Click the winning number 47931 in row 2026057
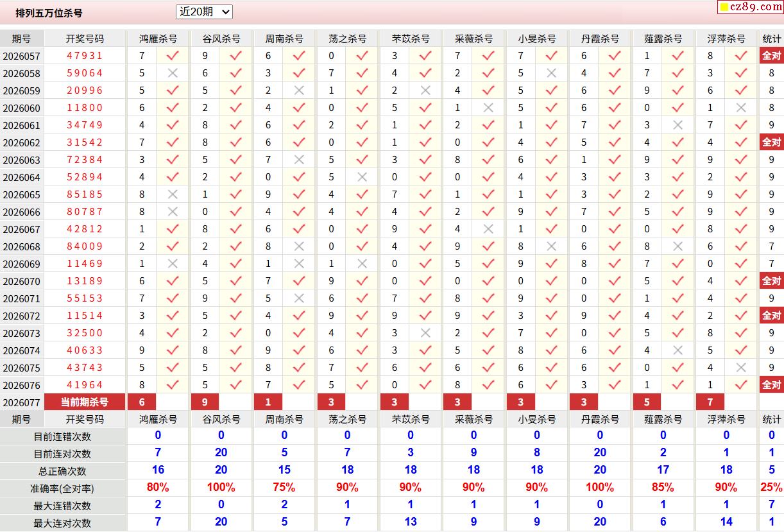The width and height of the screenshot is (784, 532). [x=85, y=56]
